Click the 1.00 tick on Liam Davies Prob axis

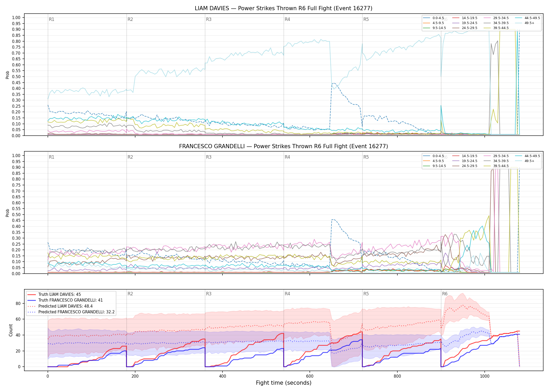pyautogui.click(x=16, y=18)
